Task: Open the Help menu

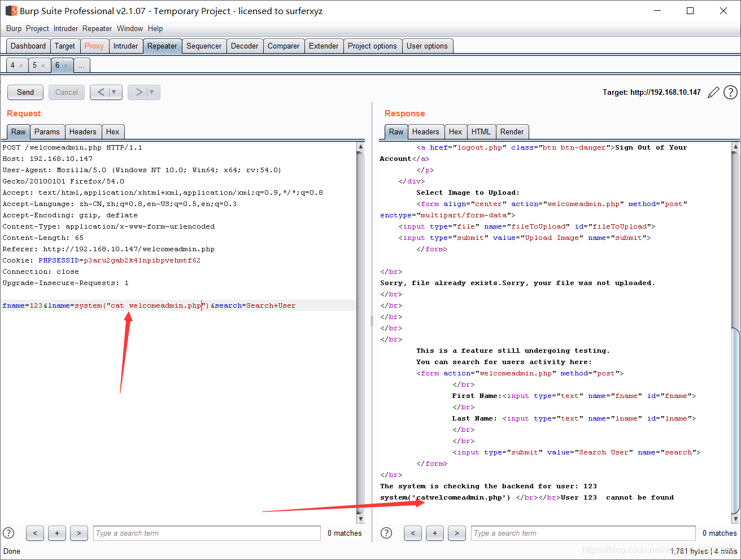Action: [155, 28]
